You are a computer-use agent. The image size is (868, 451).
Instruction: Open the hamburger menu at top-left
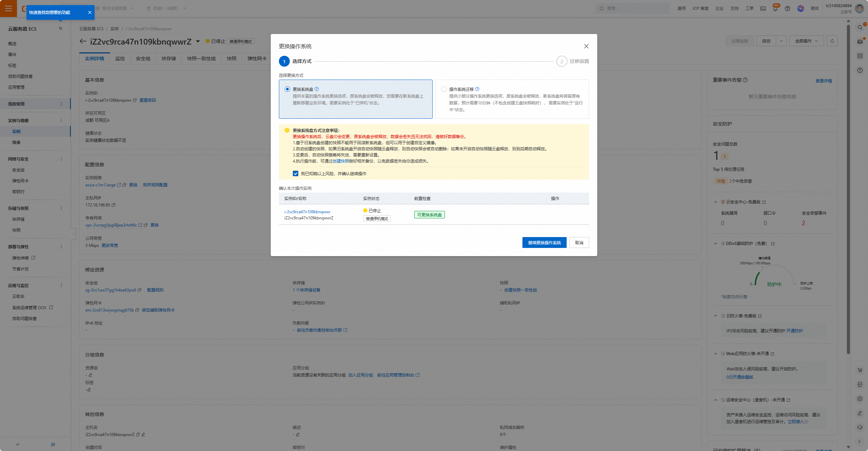[8, 9]
